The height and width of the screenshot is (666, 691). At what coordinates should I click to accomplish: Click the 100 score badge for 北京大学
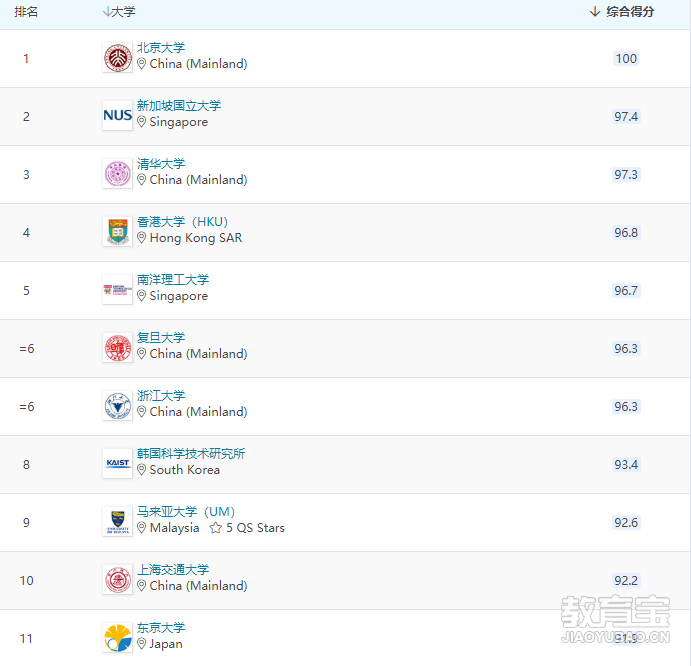pos(626,59)
